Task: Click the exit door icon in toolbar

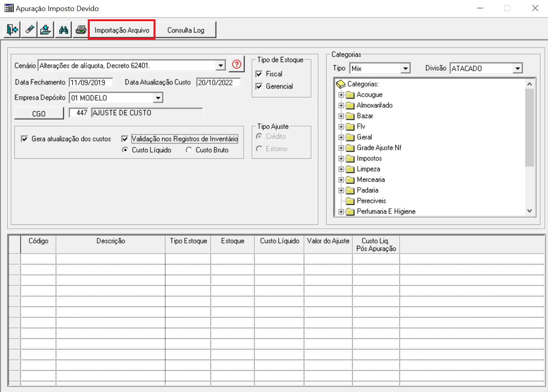Action: 12,30
